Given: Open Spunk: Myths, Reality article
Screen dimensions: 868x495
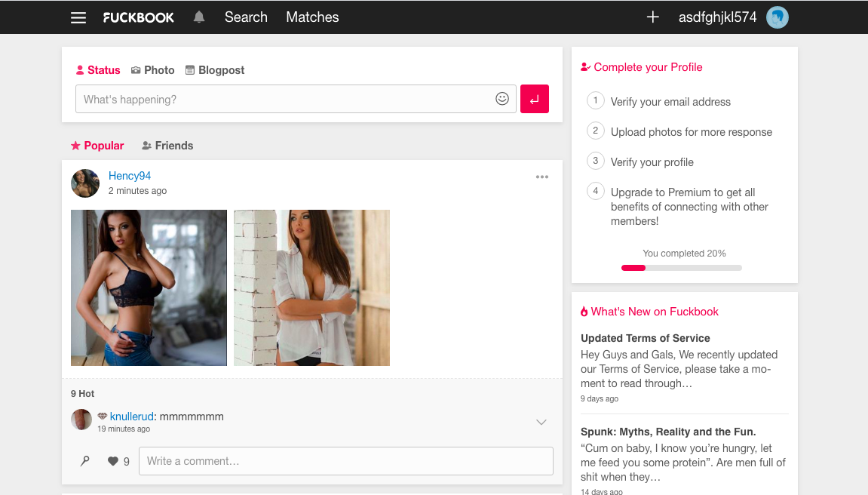Looking at the screenshot, I should [x=668, y=432].
